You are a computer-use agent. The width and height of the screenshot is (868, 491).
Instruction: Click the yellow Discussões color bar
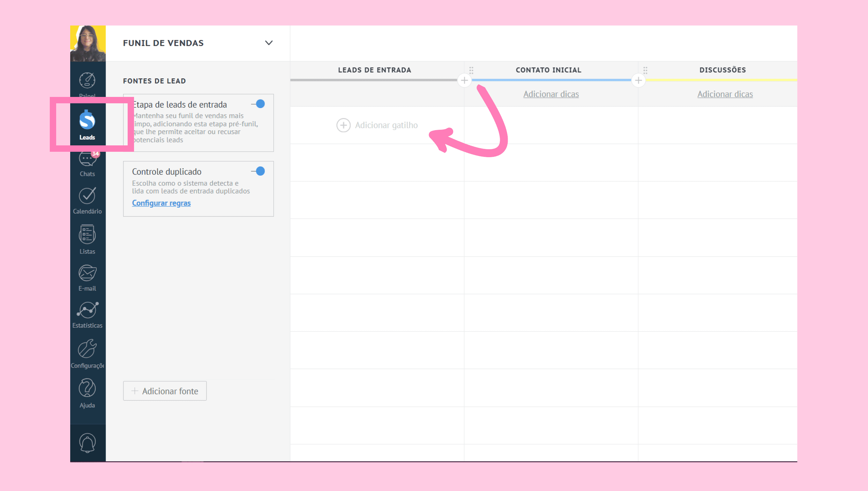tap(721, 80)
